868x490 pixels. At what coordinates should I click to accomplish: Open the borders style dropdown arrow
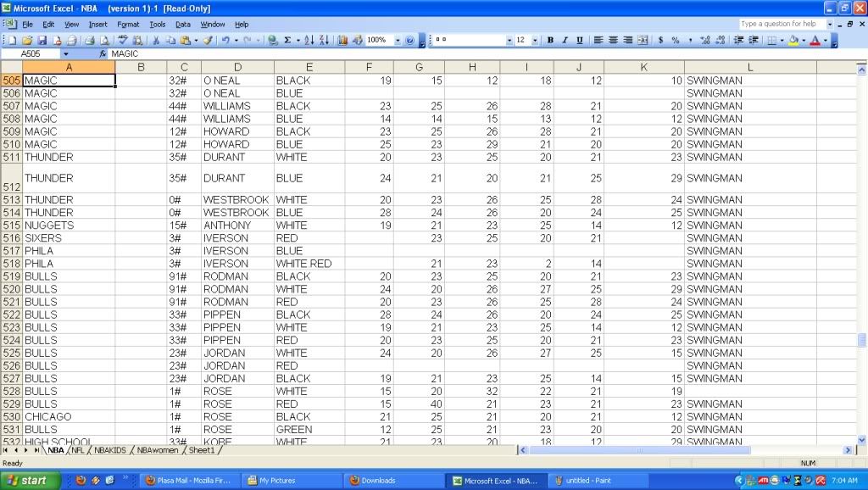pyautogui.click(x=782, y=41)
